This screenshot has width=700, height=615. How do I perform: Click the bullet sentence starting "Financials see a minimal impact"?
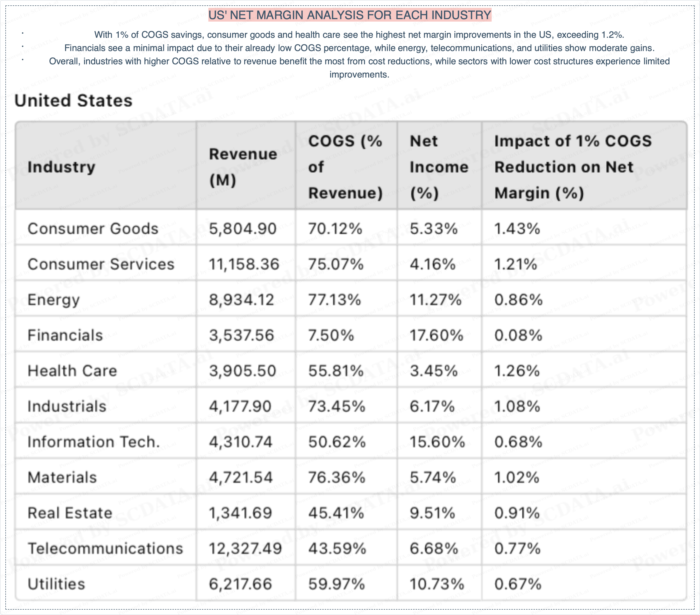pyautogui.click(x=359, y=48)
